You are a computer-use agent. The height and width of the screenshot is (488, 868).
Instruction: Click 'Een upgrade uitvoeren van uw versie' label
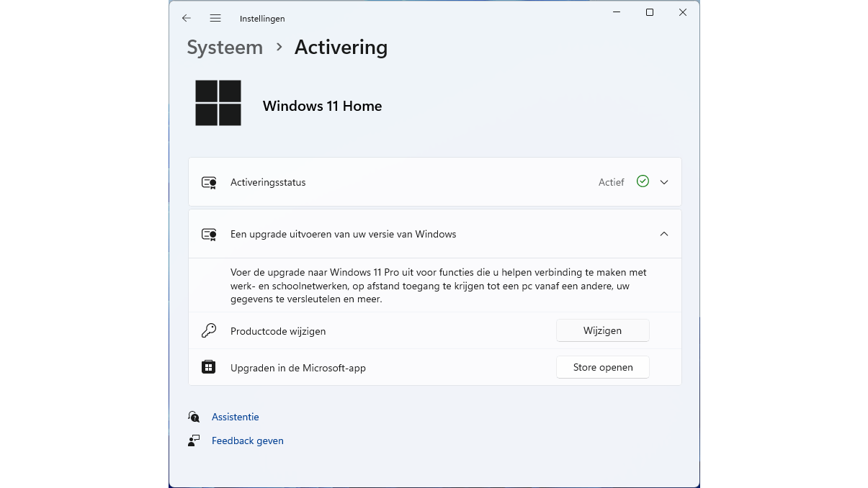pos(344,234)
